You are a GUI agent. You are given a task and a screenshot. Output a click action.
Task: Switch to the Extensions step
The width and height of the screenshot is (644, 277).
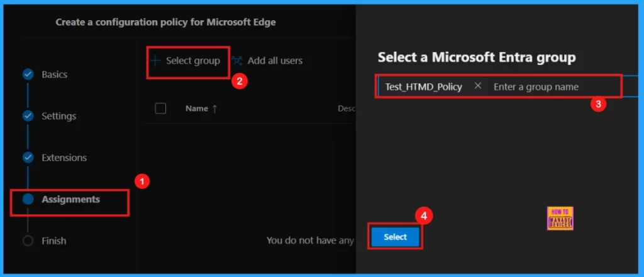coord(64,157)
